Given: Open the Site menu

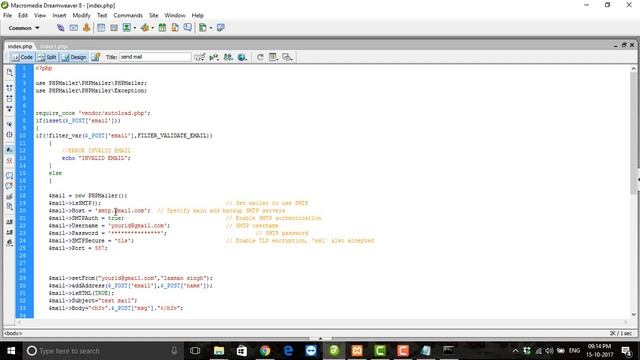Looking at the screenshot, I should (x=153, y=15).
